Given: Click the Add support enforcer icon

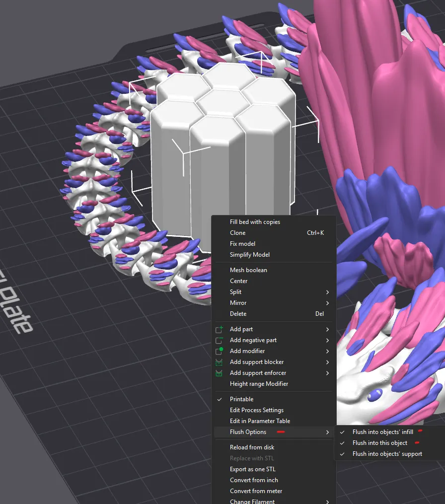Looking at the screenshot, I should pyautogui.click(x=219, y=373).
